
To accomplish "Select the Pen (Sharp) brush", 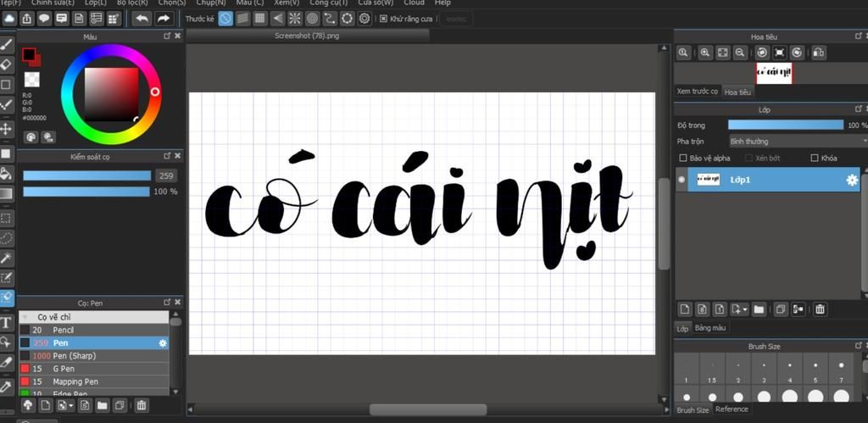I will [x=94, y=356].
